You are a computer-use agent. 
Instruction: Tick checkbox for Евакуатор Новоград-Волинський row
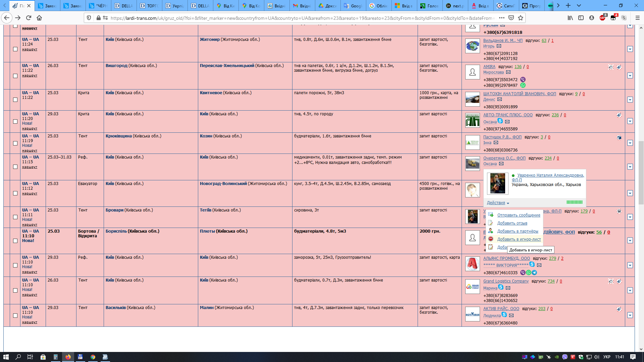(x=15, y=193)
